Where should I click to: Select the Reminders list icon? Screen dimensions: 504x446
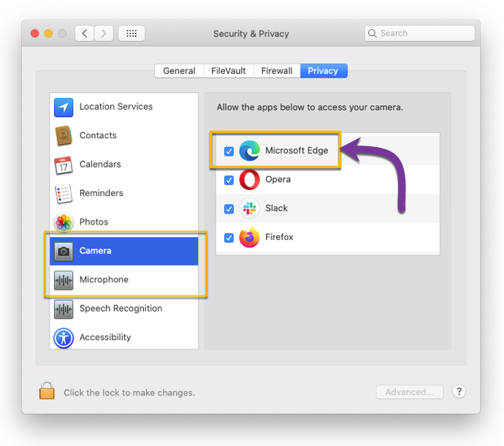tap(64, 194)
